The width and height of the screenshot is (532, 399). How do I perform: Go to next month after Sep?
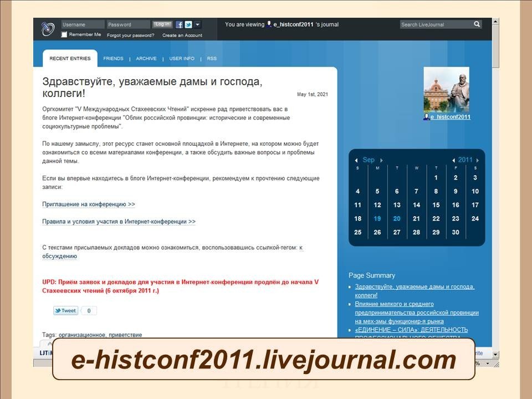[381, 160]
